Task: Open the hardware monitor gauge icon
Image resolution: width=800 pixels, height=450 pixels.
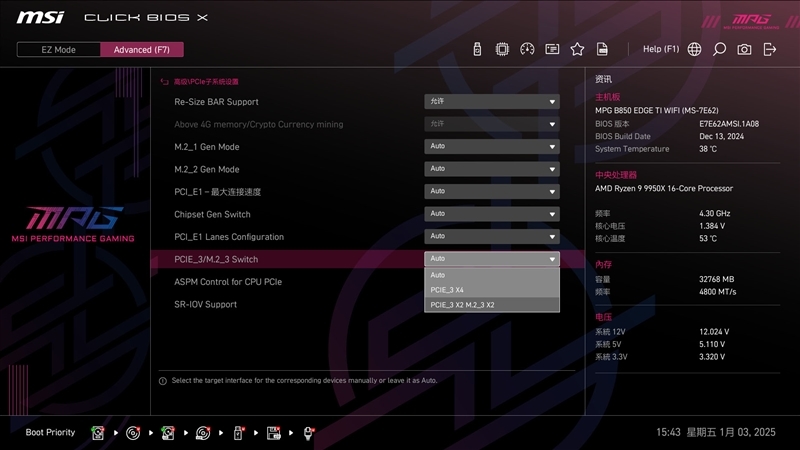Action: pyautogui.click(x=527, y=49)
